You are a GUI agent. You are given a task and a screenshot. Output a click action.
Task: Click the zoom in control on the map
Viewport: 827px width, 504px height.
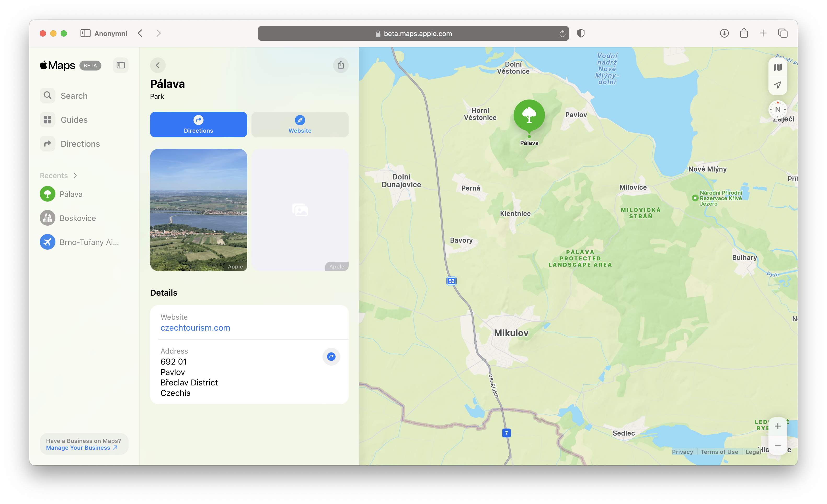coord(778,426)
